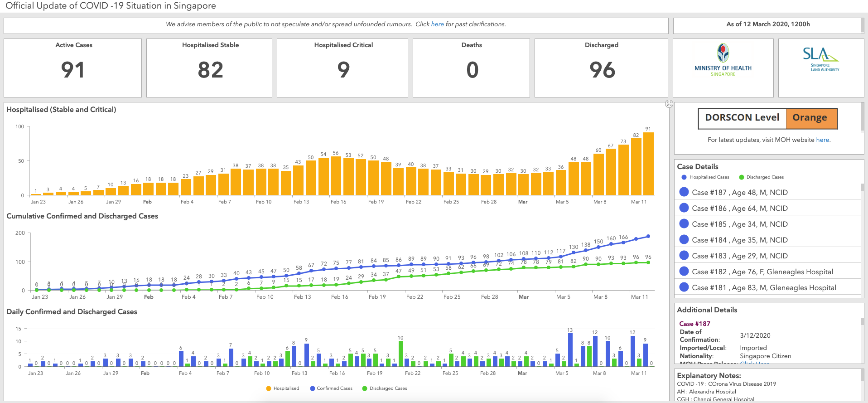
Task: Toggle Hospitalised Cases legend in Case Details
Action: point(705,177)
